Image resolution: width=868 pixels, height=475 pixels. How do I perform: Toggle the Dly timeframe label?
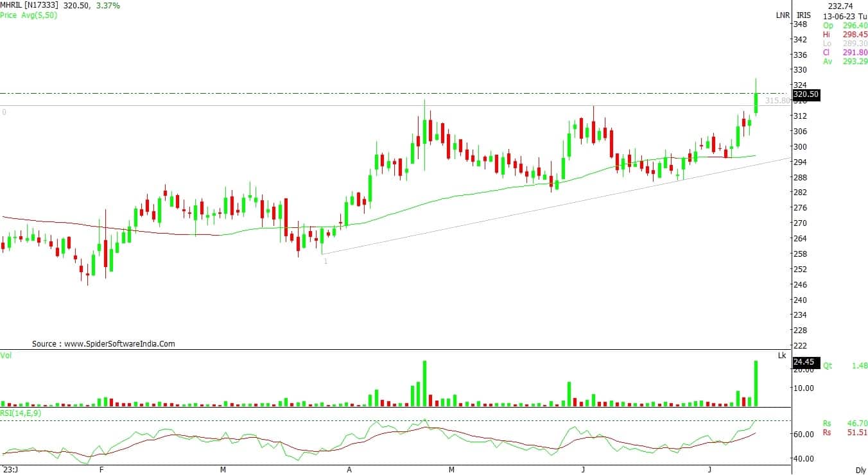point(861,470)
